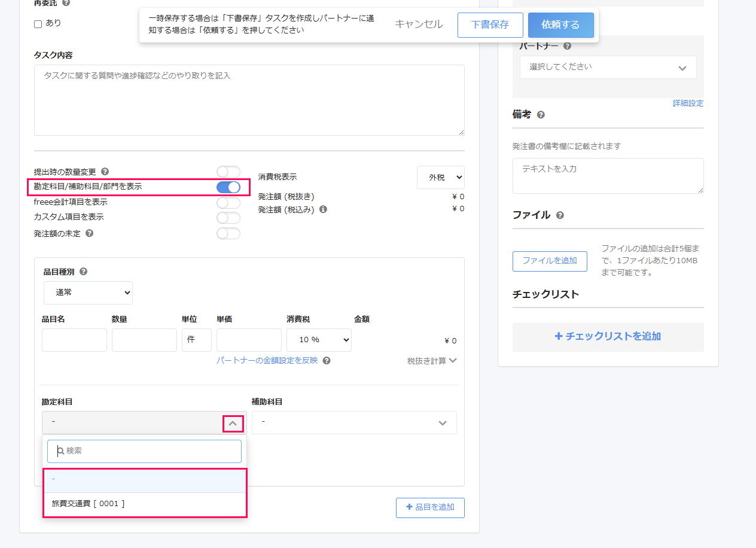This screenshot has width=756, height=548.
Task: Select the "-" option in 勘定科目 list
Action: pyautogui.click(x=145, y=480)
